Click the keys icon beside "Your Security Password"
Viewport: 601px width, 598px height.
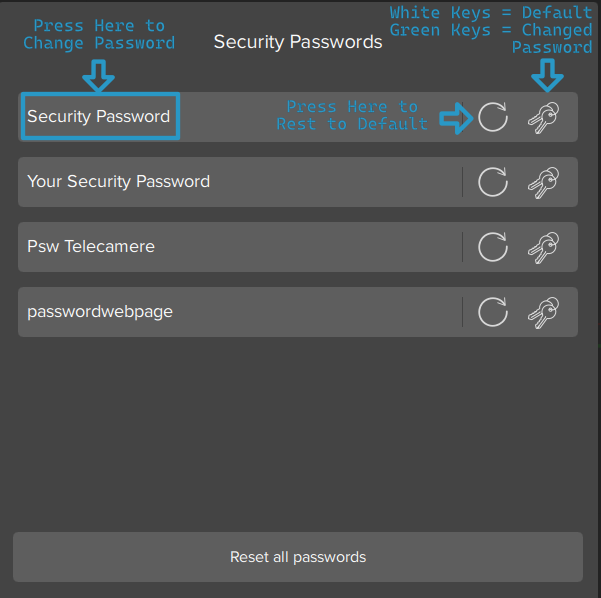tap(543, 182)
